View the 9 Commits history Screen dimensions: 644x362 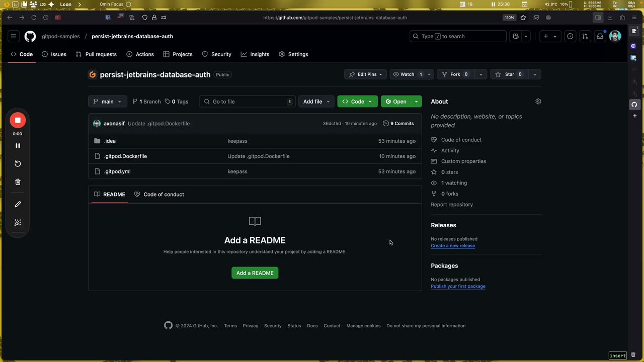398,124
